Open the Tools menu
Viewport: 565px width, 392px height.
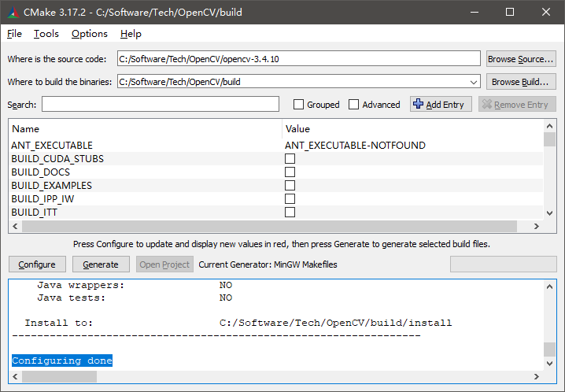46,34
